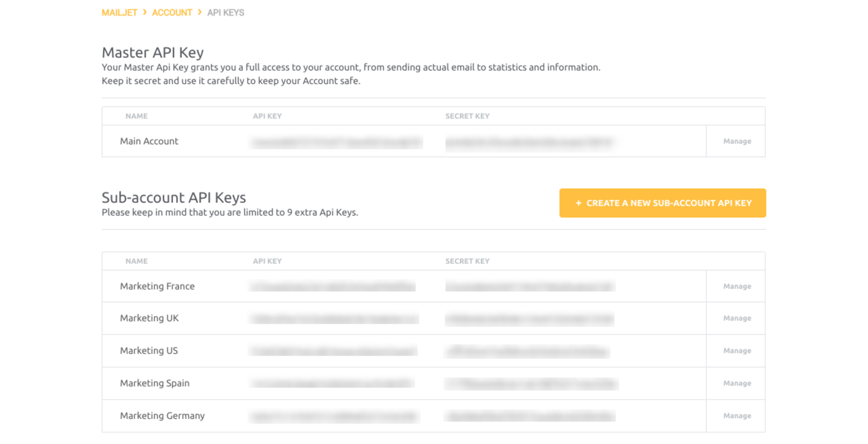Viewport: 868px width, 444px height.
Task: Click chevron arrow after MAILJET breadcrumb
Action: (x=145, y=12)
